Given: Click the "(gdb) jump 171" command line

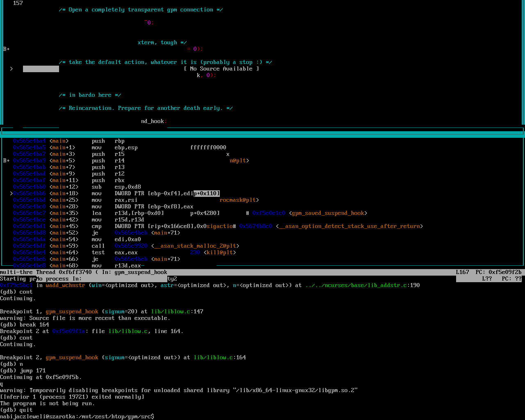Looking at the screenshot, I should tap(23, 371).
